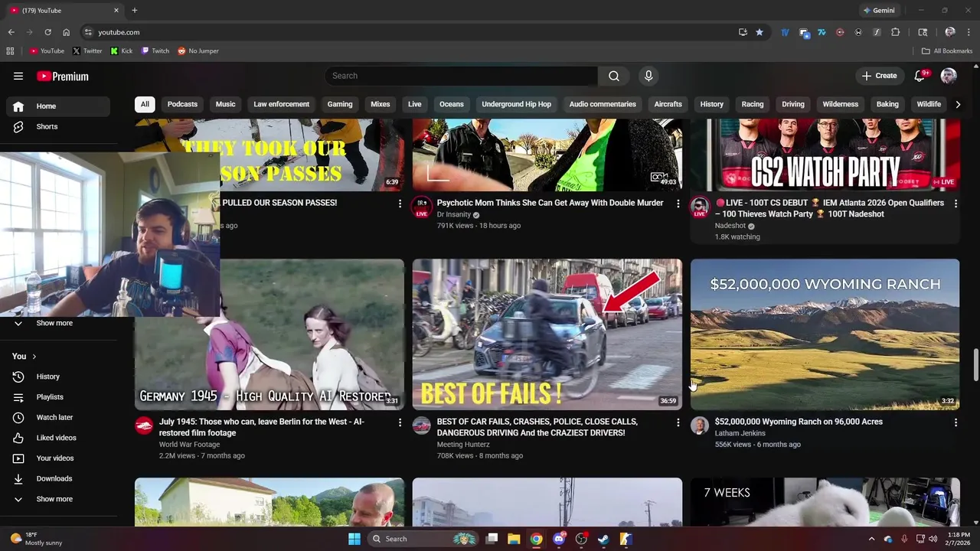Open Chrome three-dot menu

(969, 32)
